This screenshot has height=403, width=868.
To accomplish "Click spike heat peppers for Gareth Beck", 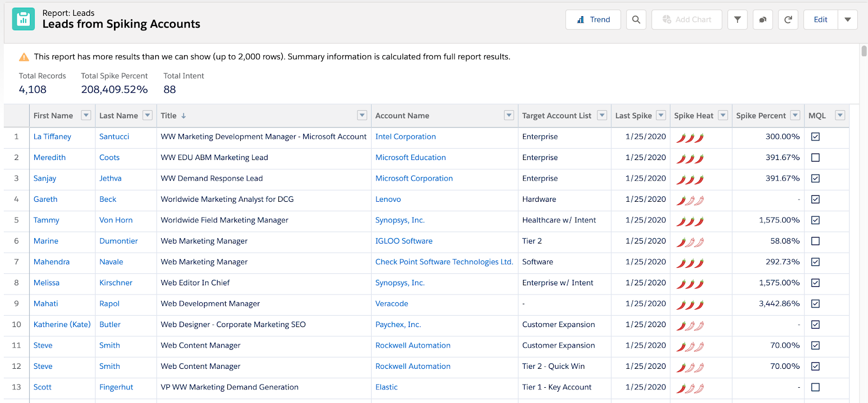I will [690, 201].
